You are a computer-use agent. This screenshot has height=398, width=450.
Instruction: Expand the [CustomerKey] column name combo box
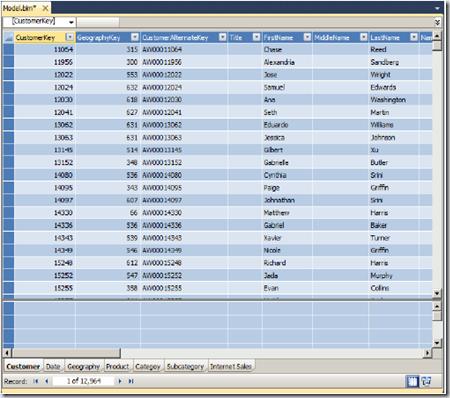71,22
